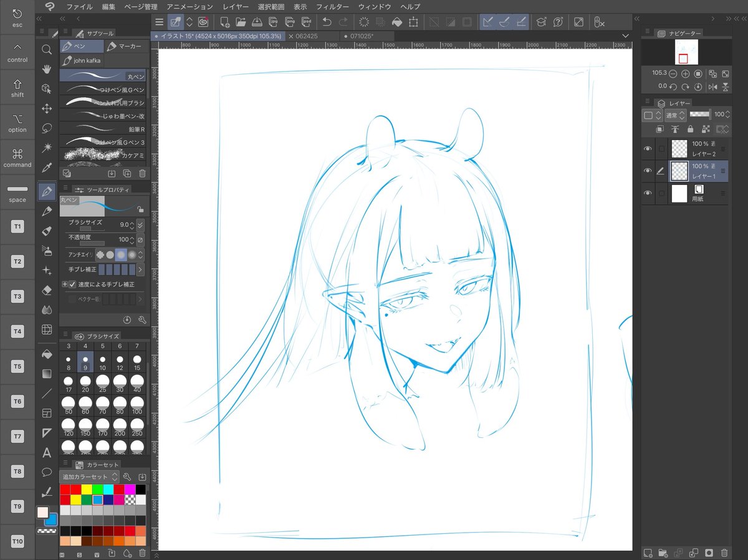Image resolution: width=748 pixels, height=560 pixels.
Task: Open the レイヤー menu
Action: (x=236, y=6)
